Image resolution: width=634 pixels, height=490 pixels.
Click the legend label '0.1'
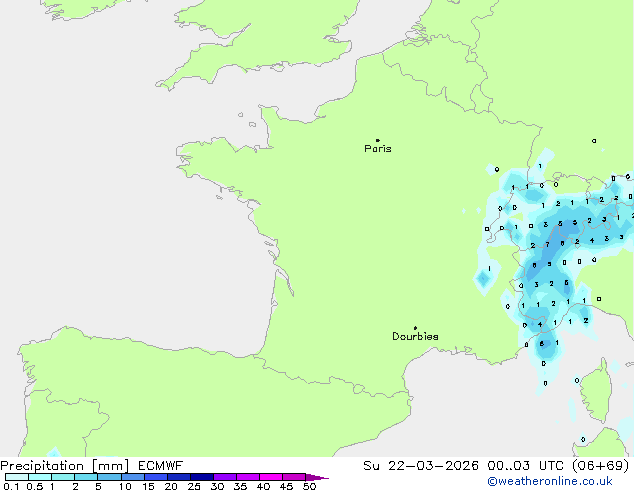[11, 486]
